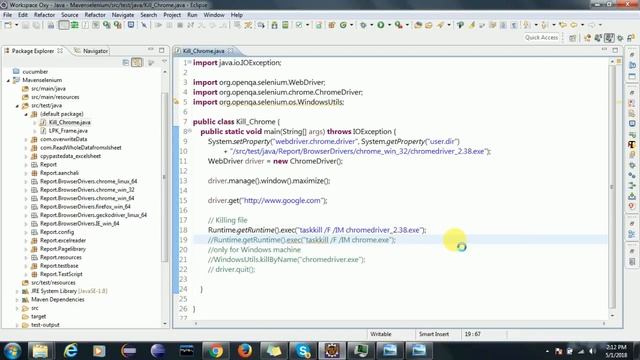The image size is (640, 360).
Task: Click the Skip All Breakpoints icon
Action: [x=144, y=25]
